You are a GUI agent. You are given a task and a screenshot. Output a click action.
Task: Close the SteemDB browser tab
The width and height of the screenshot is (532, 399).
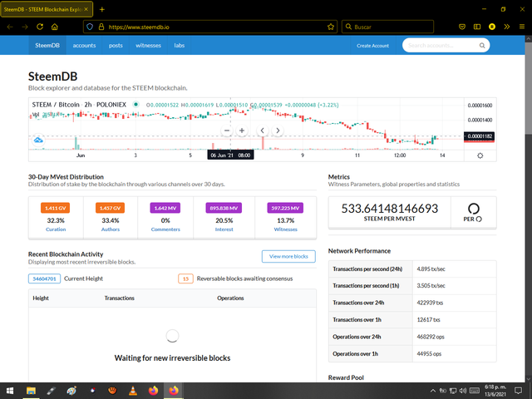86,9
